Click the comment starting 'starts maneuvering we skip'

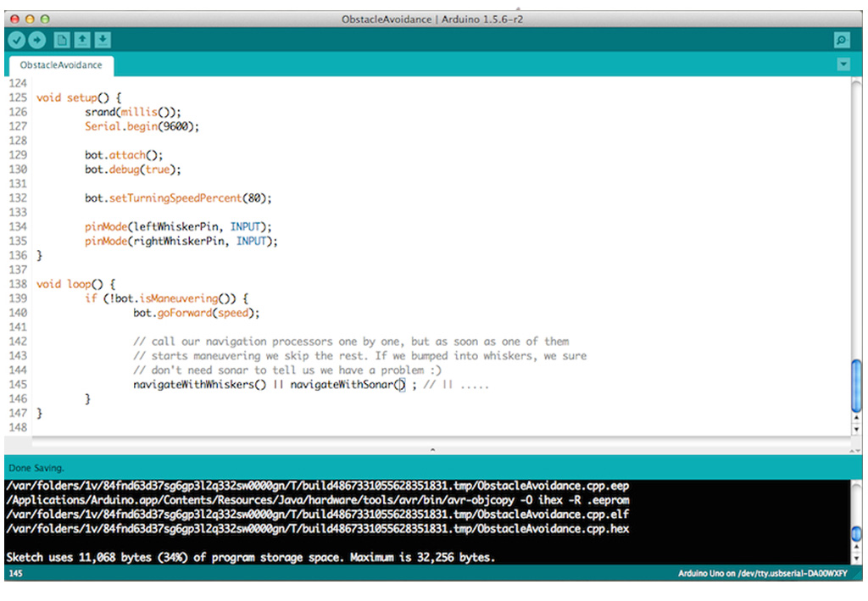point(359,356)
